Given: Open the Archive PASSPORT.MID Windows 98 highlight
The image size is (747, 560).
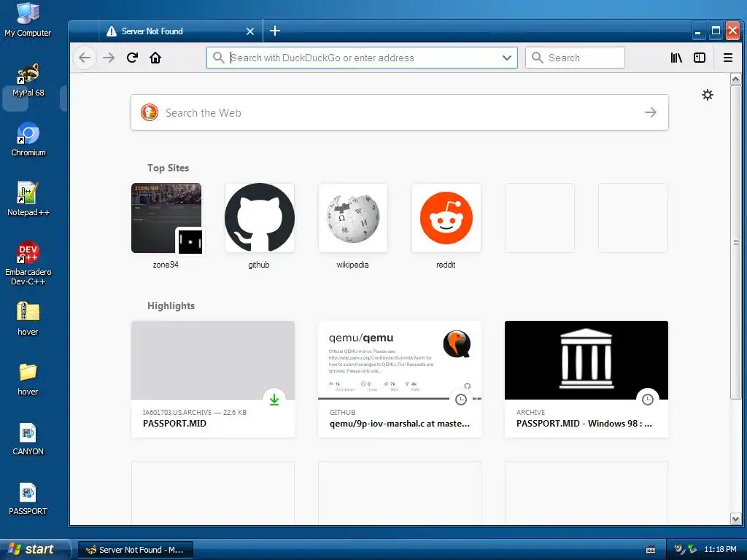Looking at the screenshot, I should click(587, 379).
